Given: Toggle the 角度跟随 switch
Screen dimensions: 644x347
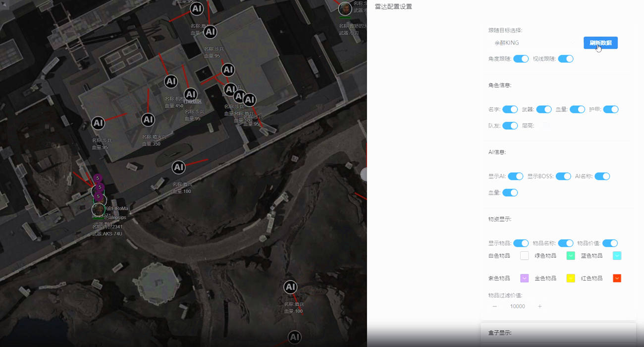Looking at the screenshot, I should pyautogui.click(x=521, y=59).
